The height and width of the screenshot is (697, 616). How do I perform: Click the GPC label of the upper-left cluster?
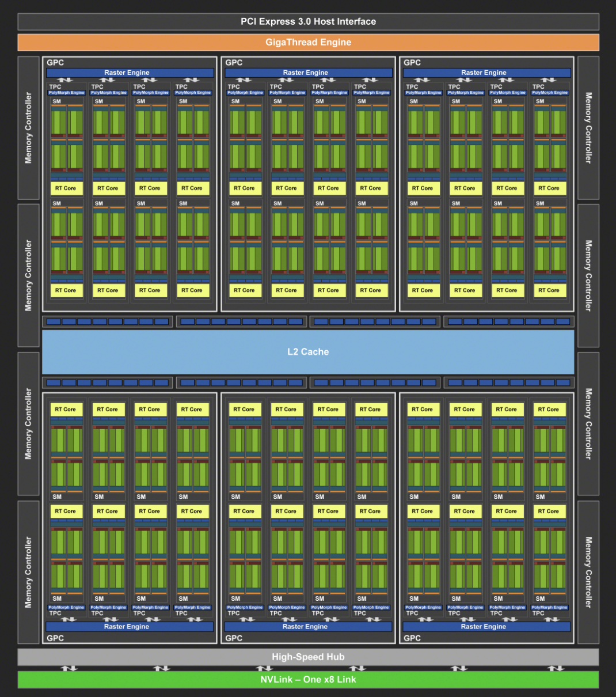pos(55,62)
